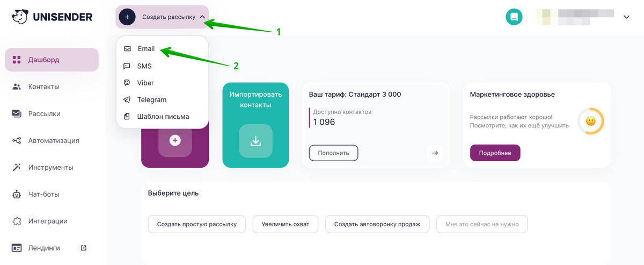Viewport: 644px width, 265px height.
Task: Click the Интеграции puzzle icon
Action: pyautogui.click(x=17, y=221)
